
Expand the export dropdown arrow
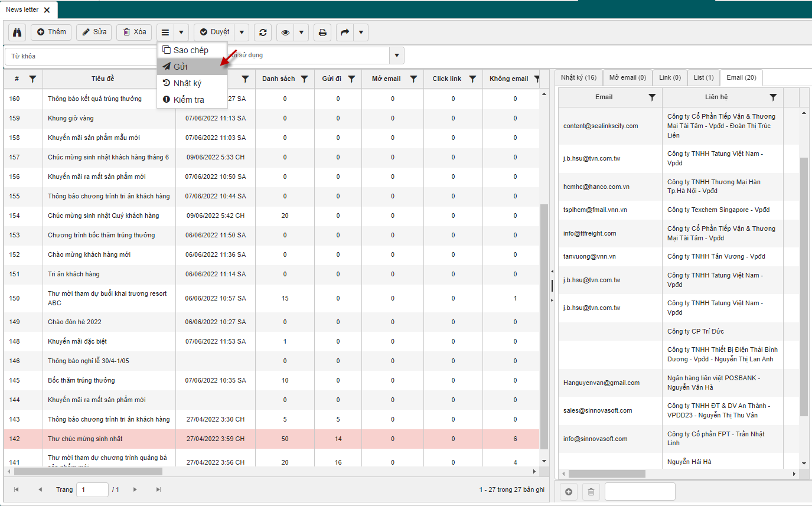point(361,32)
